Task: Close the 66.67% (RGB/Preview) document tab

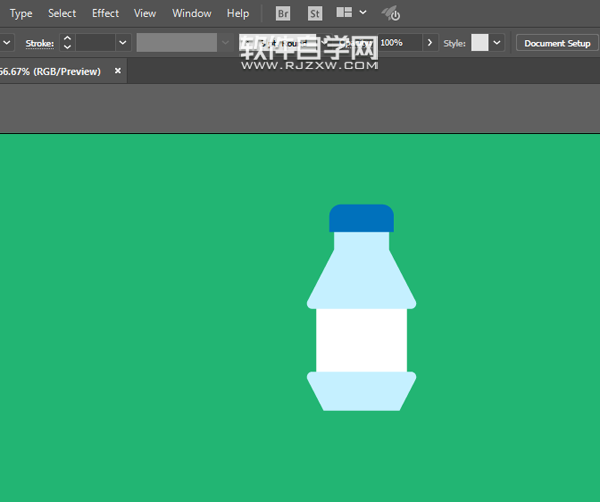Action: tap(118, 72)
